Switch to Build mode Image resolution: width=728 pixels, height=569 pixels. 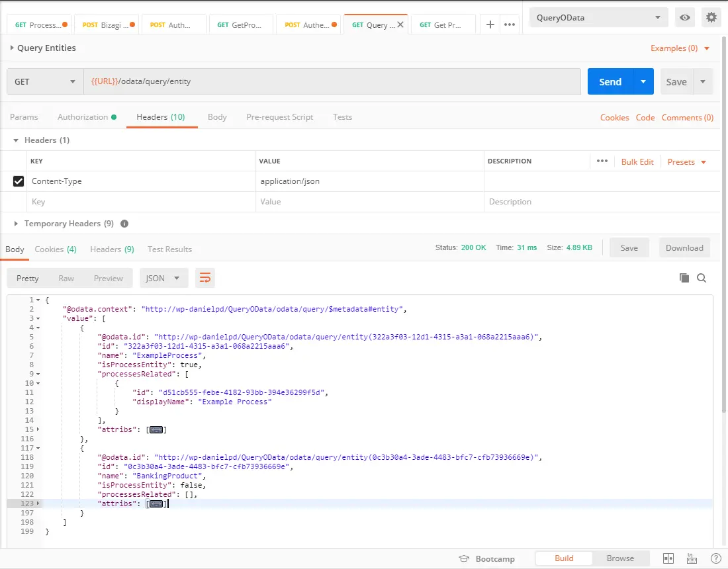pos(564,558)
